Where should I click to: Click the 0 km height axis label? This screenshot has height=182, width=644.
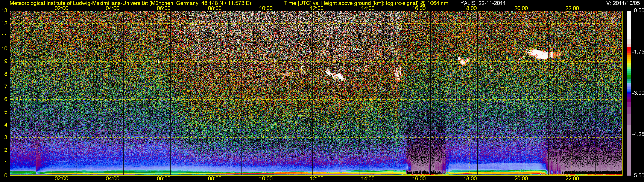(x=6, y=176)
